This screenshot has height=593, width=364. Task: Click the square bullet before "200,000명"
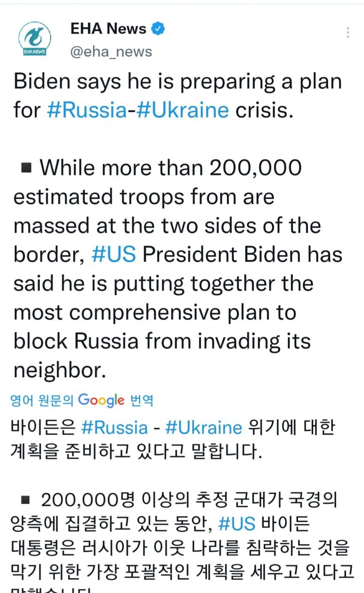[x=27, y=500]
